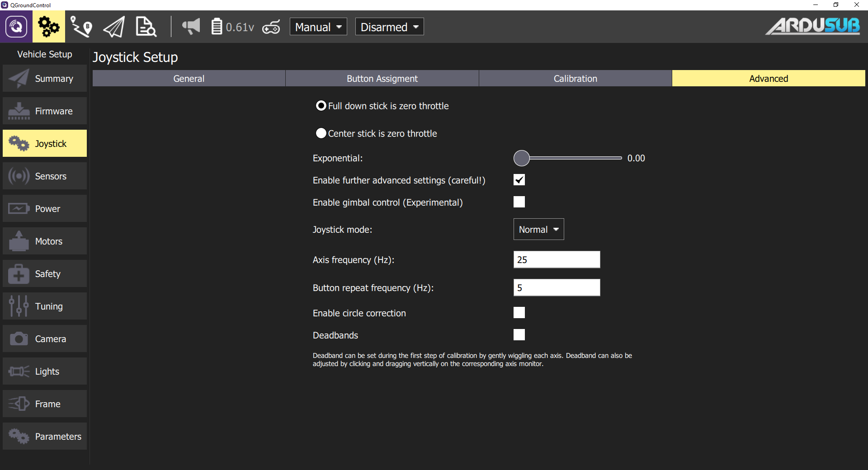The width and height of the screenshot is (868, 470).
Task: Open the Power setup page
Action: pos(45,209)
